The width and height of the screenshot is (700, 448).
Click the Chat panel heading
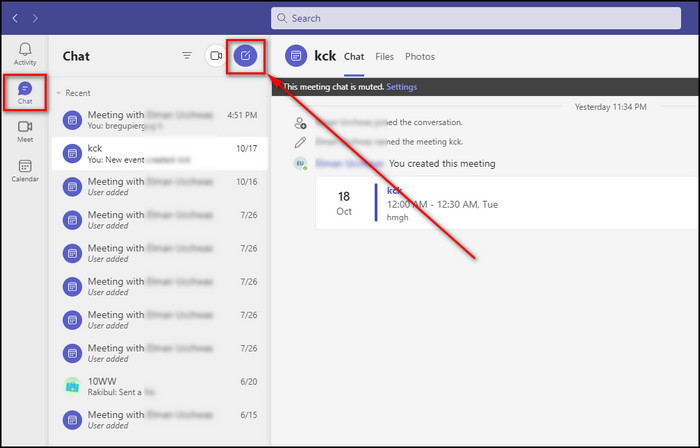tap(76, 56)
